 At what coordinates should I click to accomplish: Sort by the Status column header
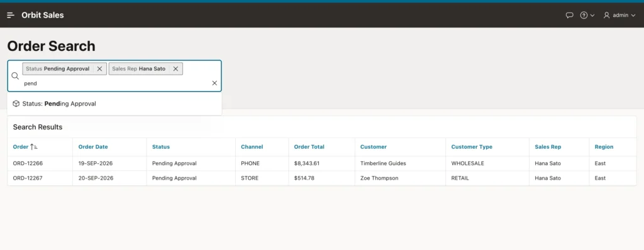(160, 146)
